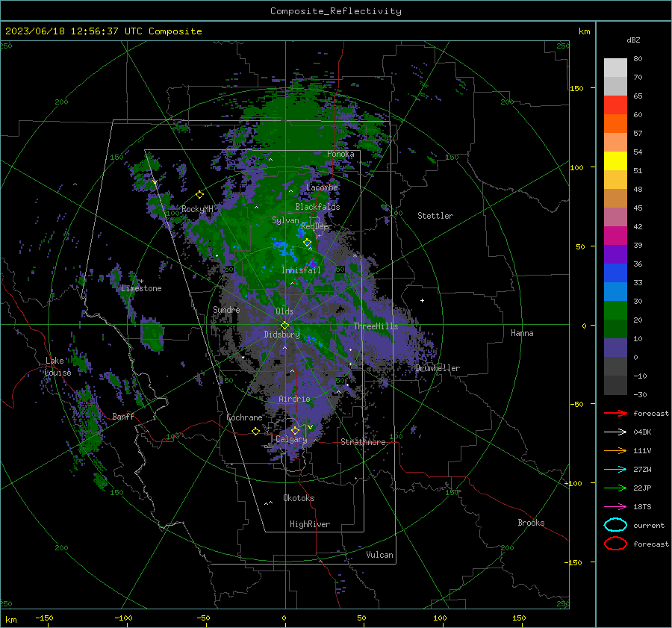672x628 pixels.
Task: Select the bright green 30 dBZ swatch
Action: 615,310
